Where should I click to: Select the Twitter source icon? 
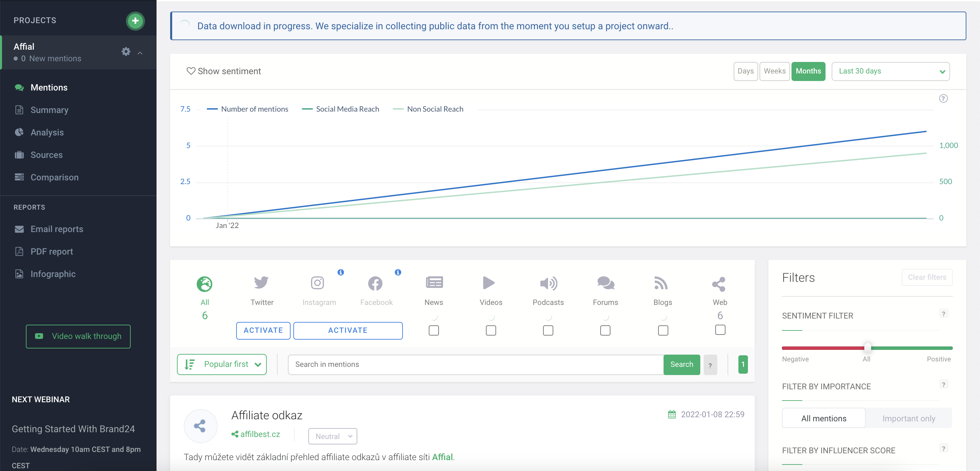coord(261,283)
